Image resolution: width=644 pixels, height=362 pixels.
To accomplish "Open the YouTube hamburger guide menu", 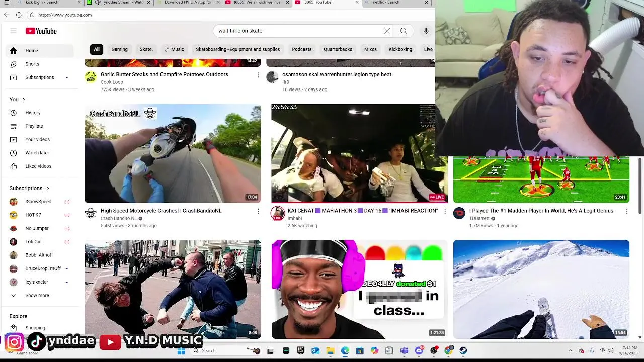I will click(x=14, y=31).
